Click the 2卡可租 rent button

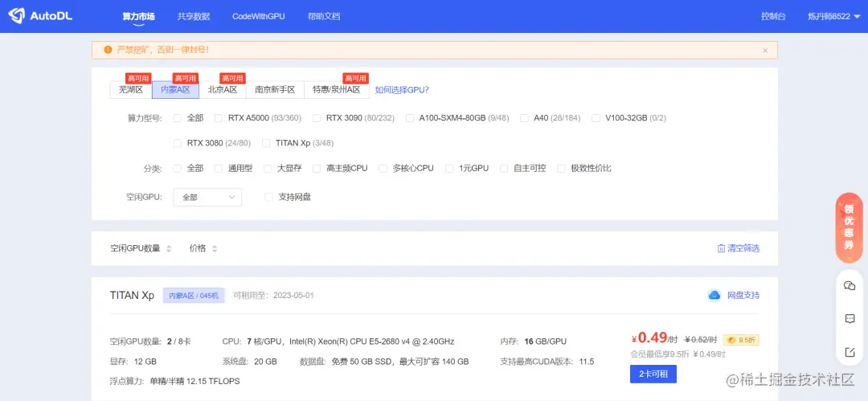pyautogui.click(x=653, y=374)
